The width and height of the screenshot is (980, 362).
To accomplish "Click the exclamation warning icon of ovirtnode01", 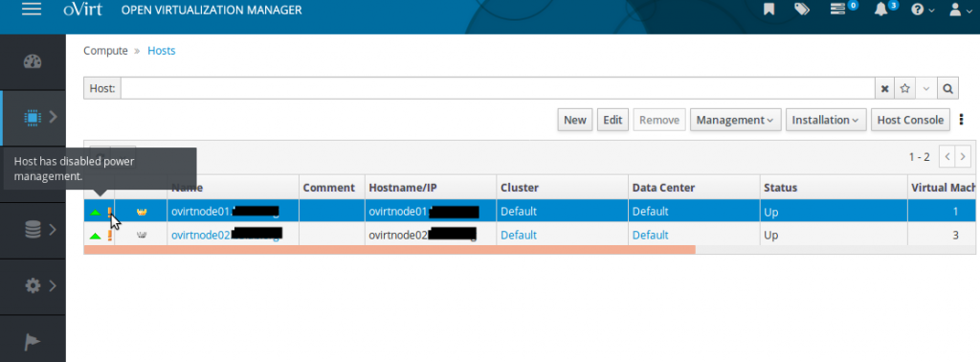I will pos(110,212).
